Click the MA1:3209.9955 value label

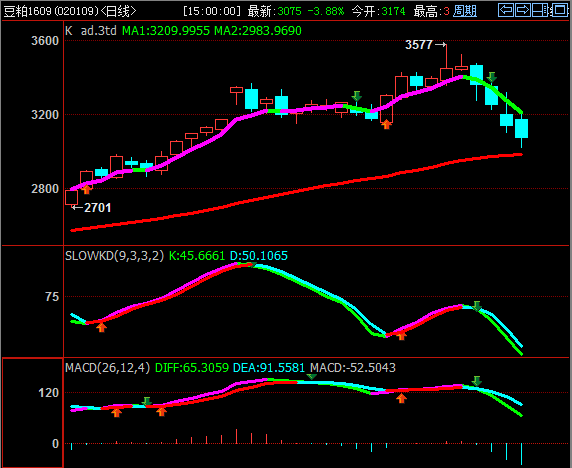coord(166,31)
